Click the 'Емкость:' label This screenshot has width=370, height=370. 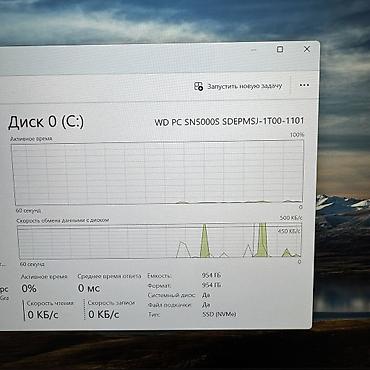(159, 276)
